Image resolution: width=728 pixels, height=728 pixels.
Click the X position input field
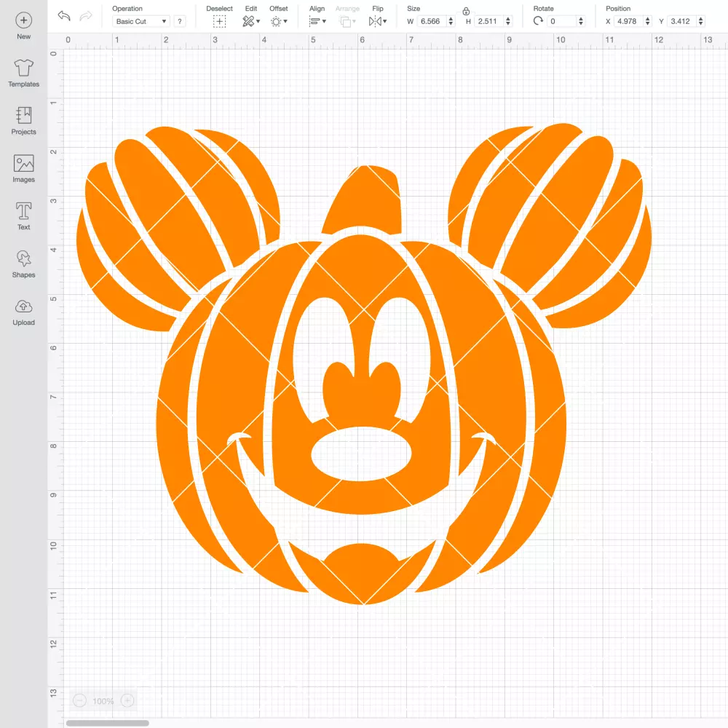[628, 21]
